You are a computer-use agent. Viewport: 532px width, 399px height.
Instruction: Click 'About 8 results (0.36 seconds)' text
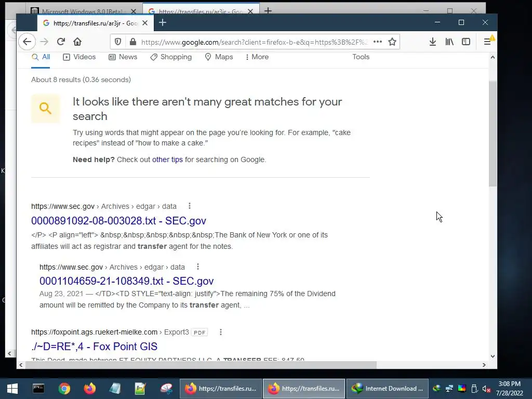point(81,79)
